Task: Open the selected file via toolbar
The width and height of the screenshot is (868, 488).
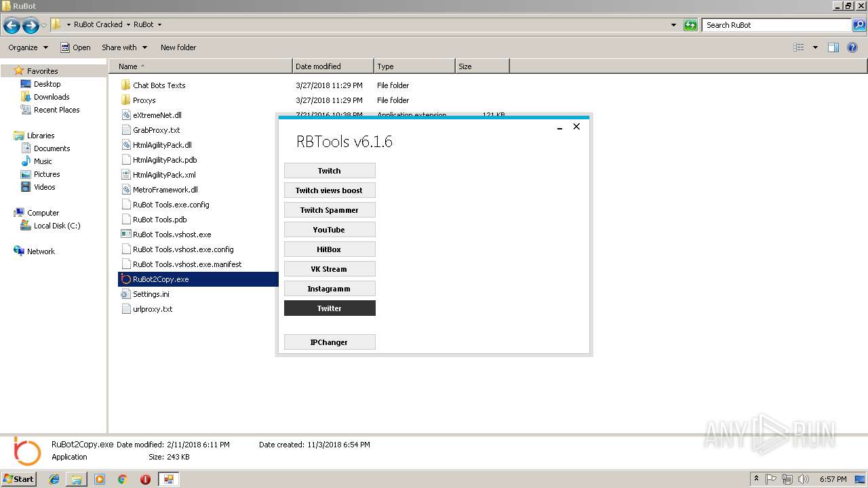Action: (75, 47)
